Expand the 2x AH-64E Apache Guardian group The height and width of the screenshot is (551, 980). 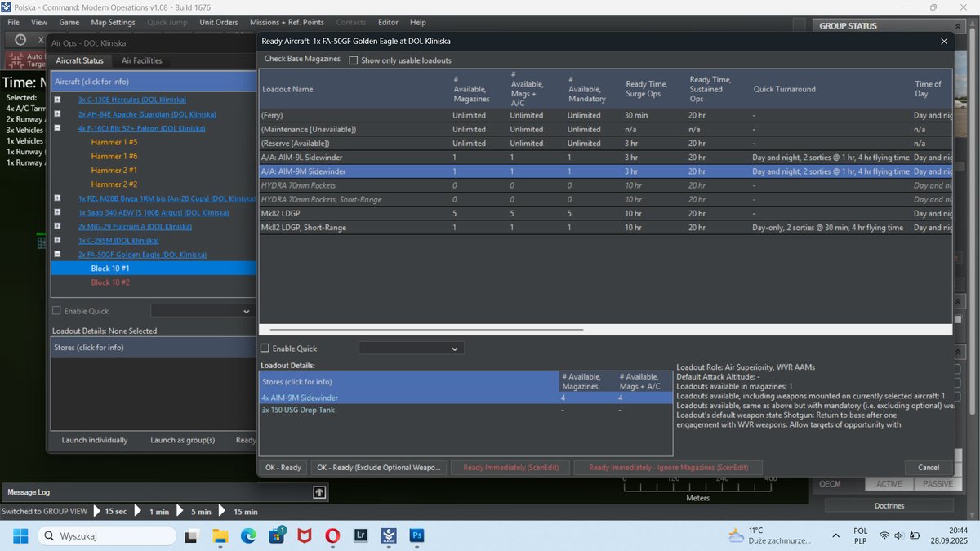58,114
